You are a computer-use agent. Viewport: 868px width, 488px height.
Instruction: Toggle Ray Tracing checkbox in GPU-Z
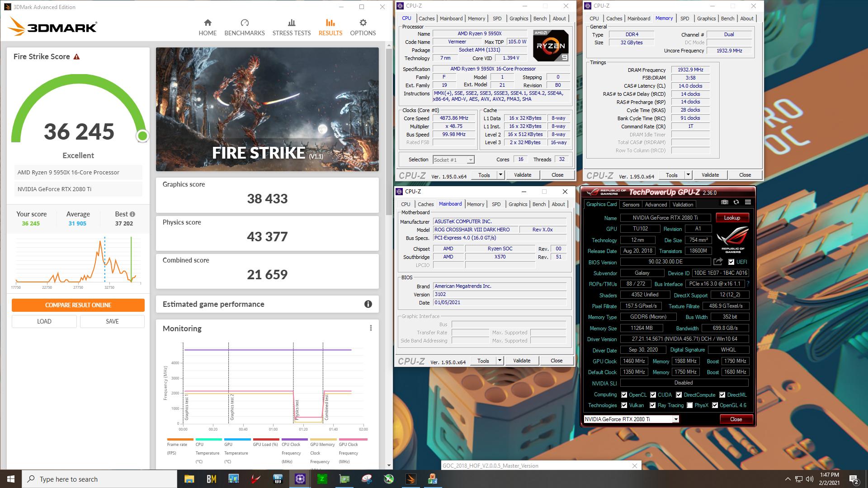653,405
